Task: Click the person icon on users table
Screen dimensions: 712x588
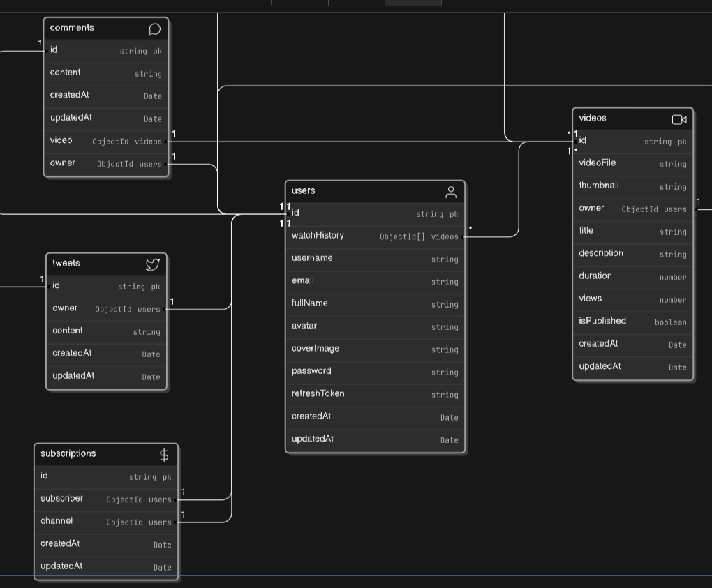Action: (x=451, y=193)
